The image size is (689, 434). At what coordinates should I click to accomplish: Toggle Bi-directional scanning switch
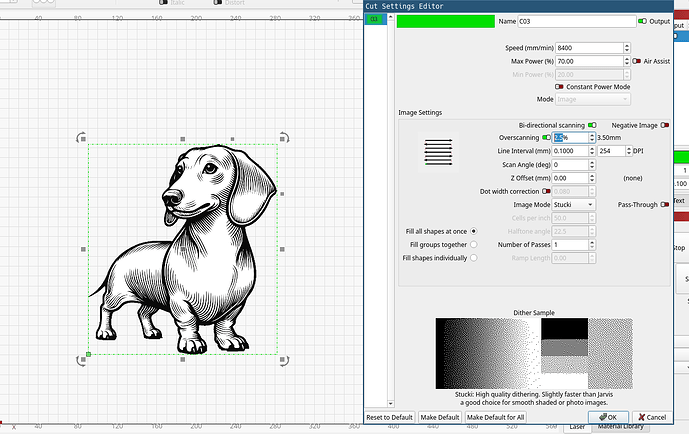(592, 125)
